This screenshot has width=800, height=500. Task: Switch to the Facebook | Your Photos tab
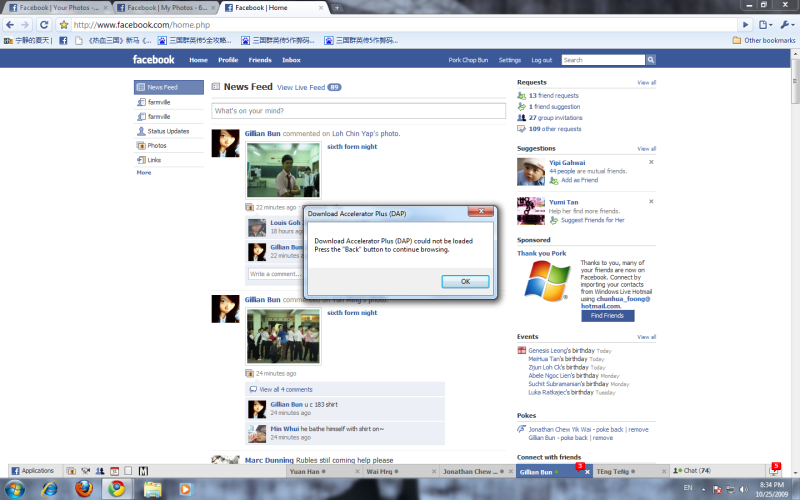(x=58, y=8)
